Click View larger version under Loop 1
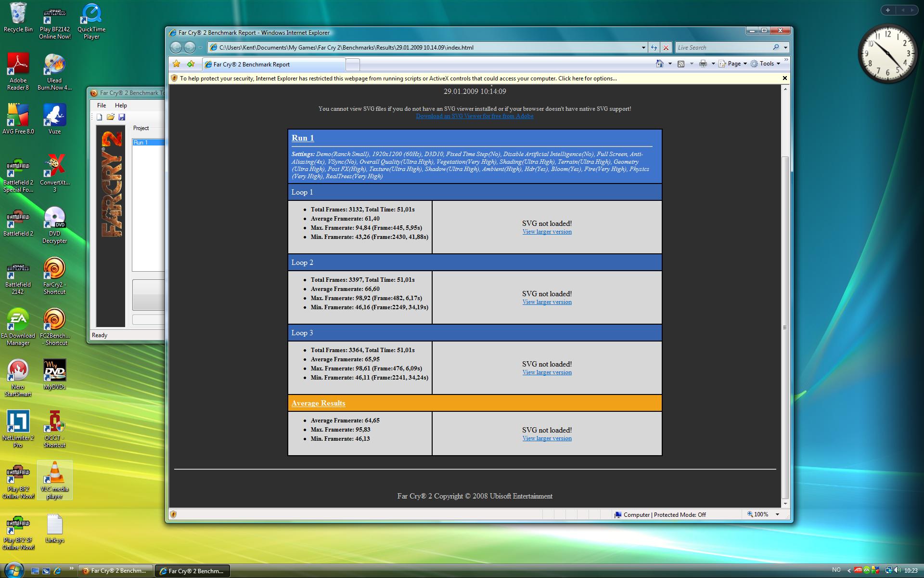The image size is (924, 578). click(x=547, y=232)
